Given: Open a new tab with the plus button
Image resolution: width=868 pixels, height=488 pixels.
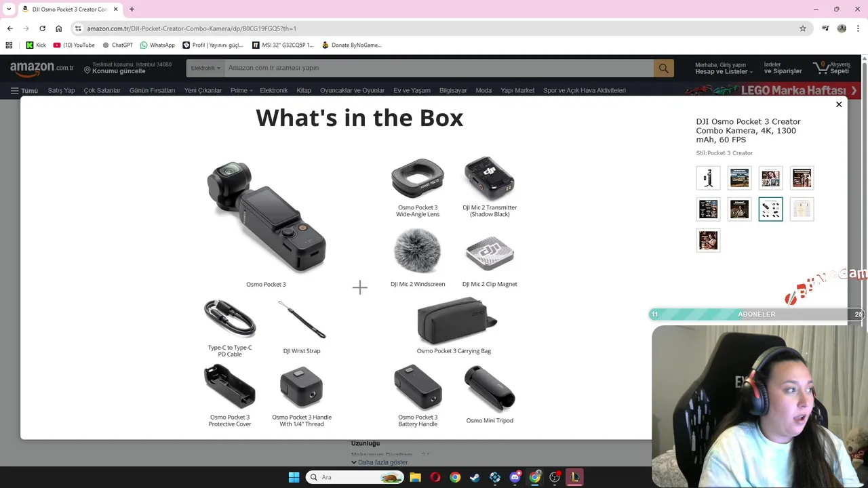Looking at the screenshot, I should click(x=132, y=9).
